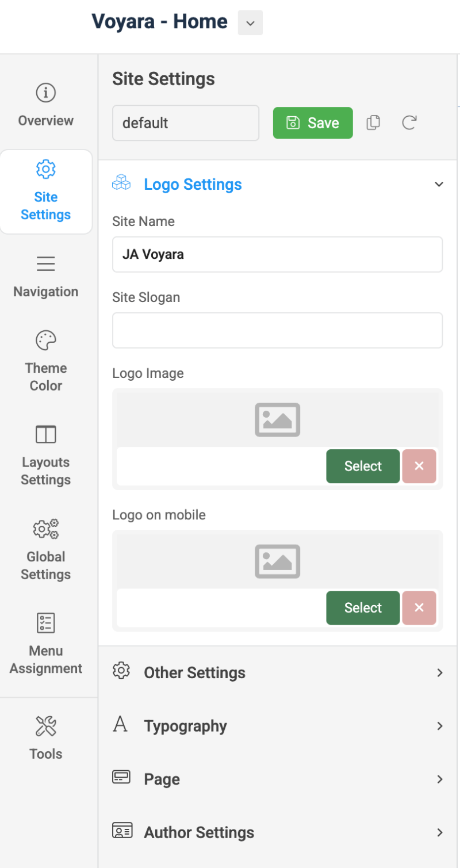Expand Author Settings chevron
Image resolution: width=460 pixels, height=868 pixels.
click(440, 832)
